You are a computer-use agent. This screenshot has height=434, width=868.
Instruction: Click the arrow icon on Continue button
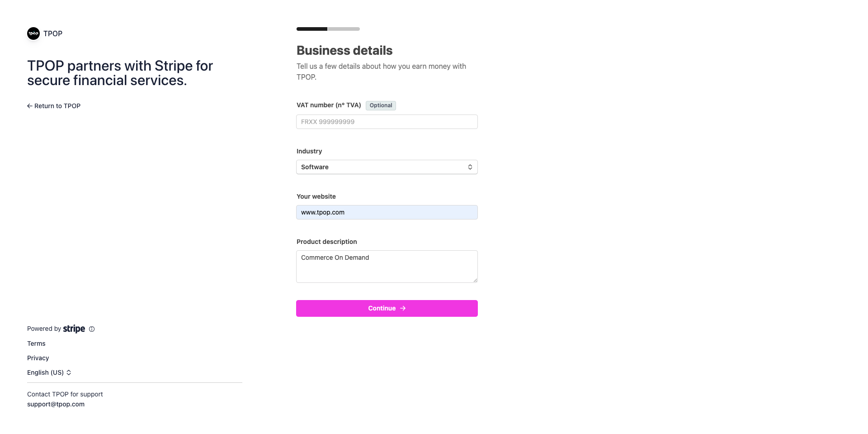click(403, 308)
